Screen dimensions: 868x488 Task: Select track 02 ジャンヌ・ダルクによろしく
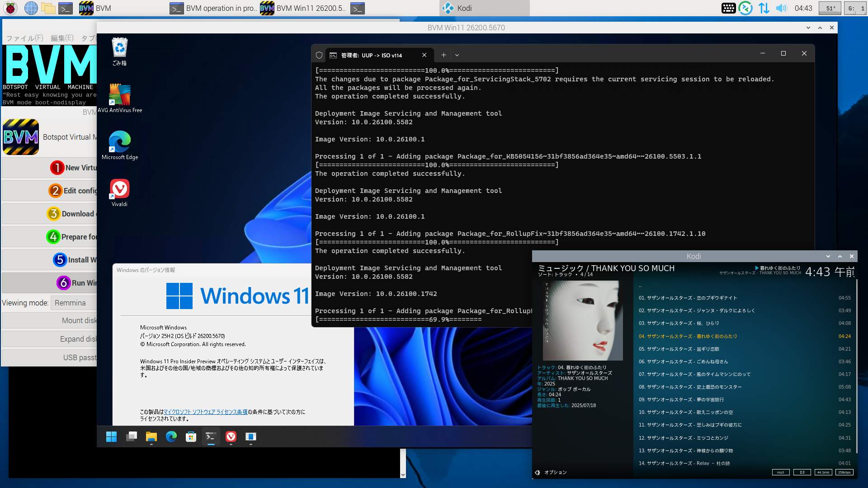point(745,310)
